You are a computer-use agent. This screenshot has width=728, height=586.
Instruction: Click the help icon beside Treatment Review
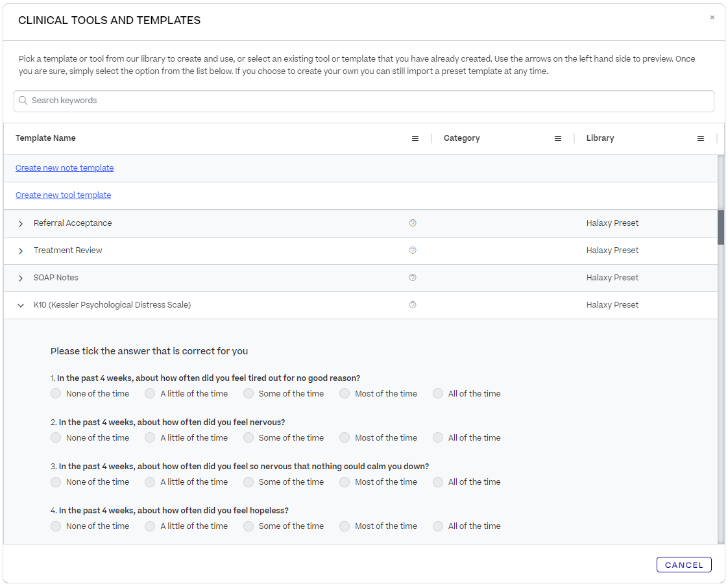coord(413,250)
